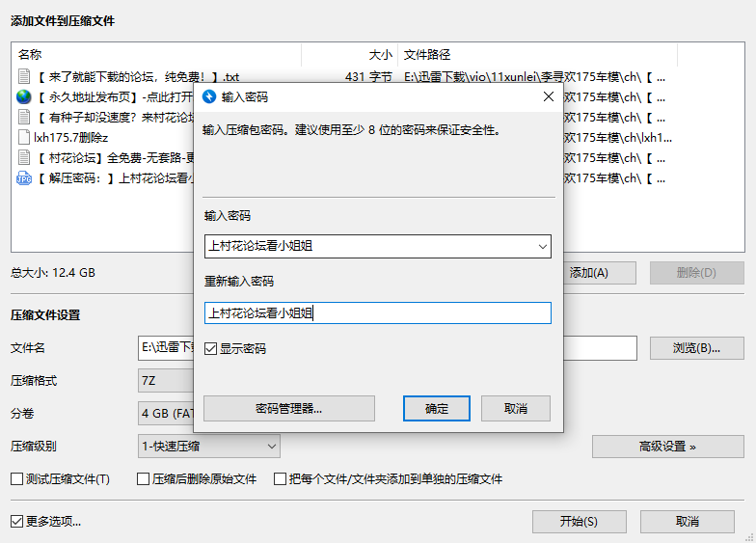Expand the 输入密码 history dropdown
The height and width of the screenshot is (543, 756).
540,246
